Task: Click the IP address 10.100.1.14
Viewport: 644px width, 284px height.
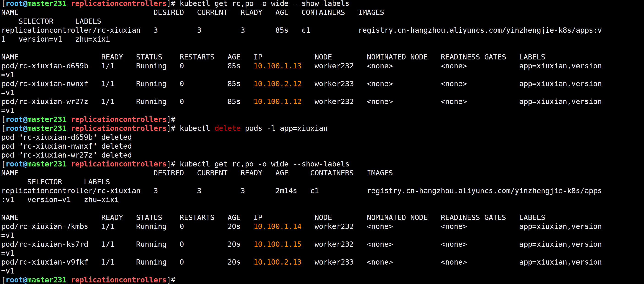Action: click(277, 226)
